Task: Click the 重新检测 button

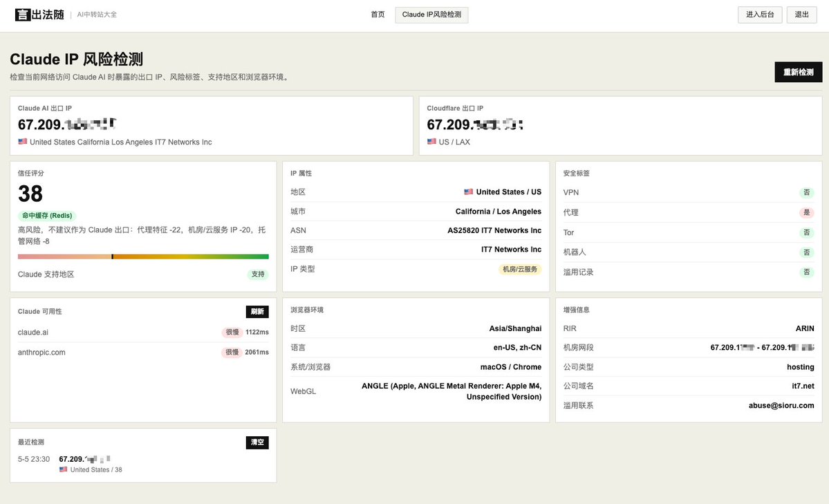Action: click(799, 72)
